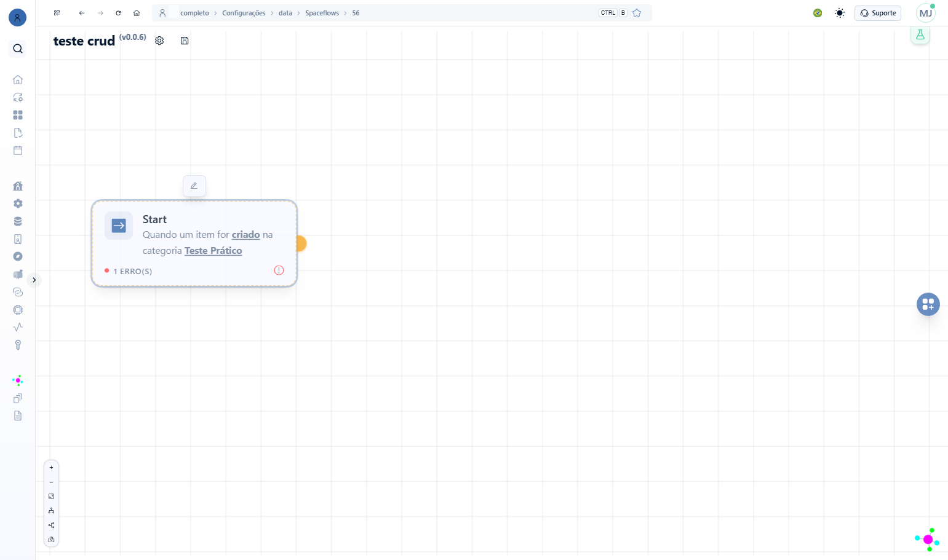This screenshot has height=560, width=948.
Task: Open the MJ user avatar menu
Action: (926, 13)
